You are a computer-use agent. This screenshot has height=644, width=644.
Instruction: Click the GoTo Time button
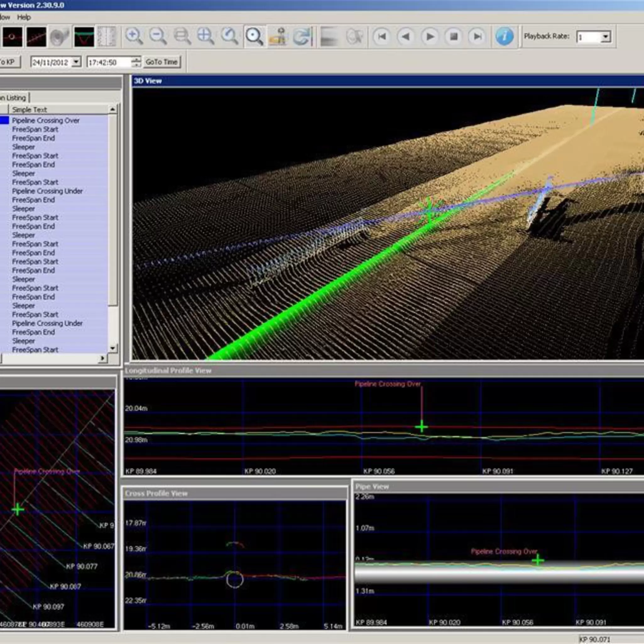pos(162,62)
